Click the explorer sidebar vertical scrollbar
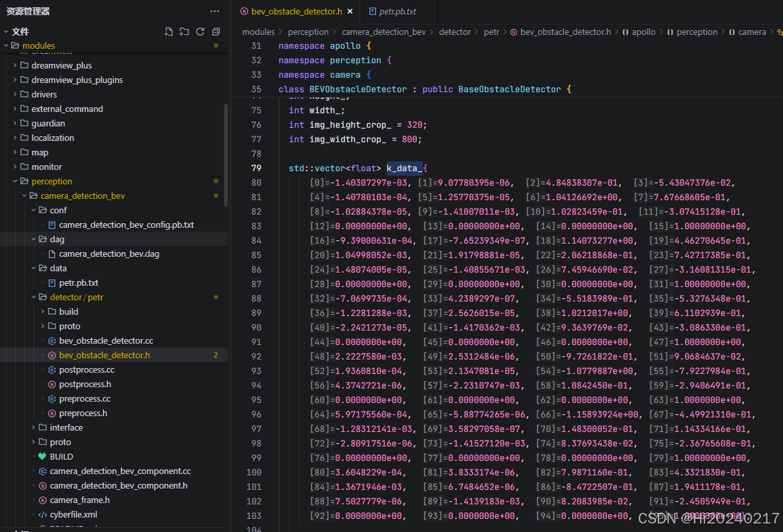This screenshot has height=532, width=783. (226, 155)
